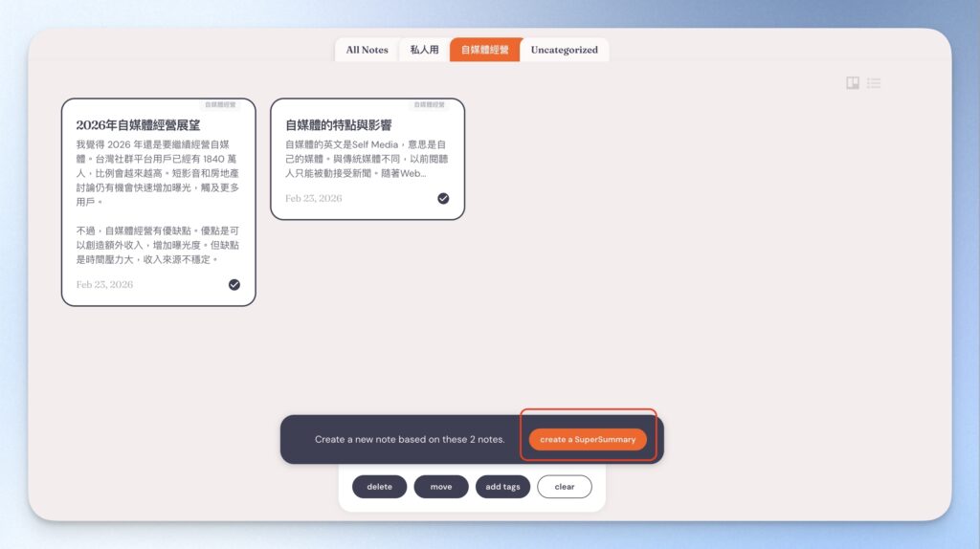Switch to list view layout icon
Screen dimensions: 980x549
pos(874,82)
